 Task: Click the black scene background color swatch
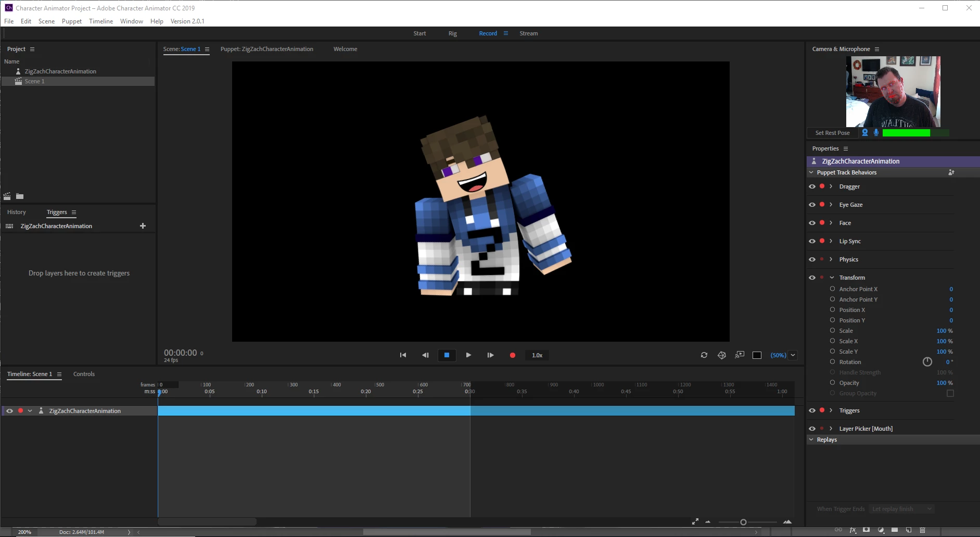(757, 355)
